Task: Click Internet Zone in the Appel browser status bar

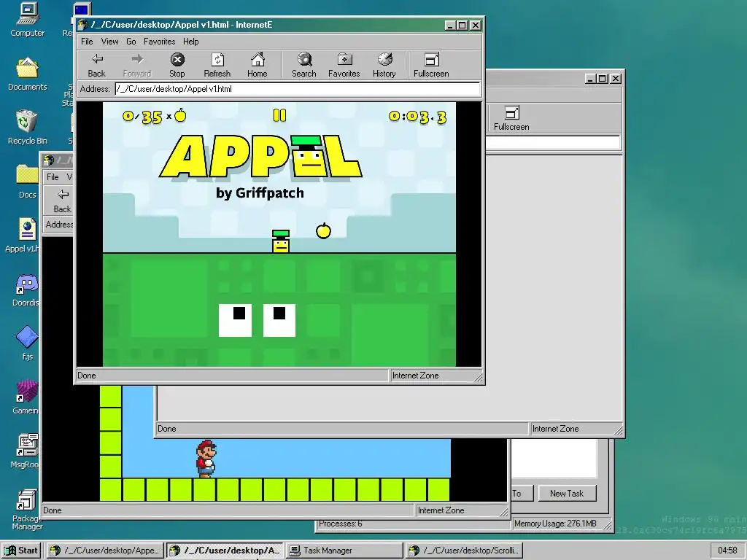Action: click(x=415, y=376)
